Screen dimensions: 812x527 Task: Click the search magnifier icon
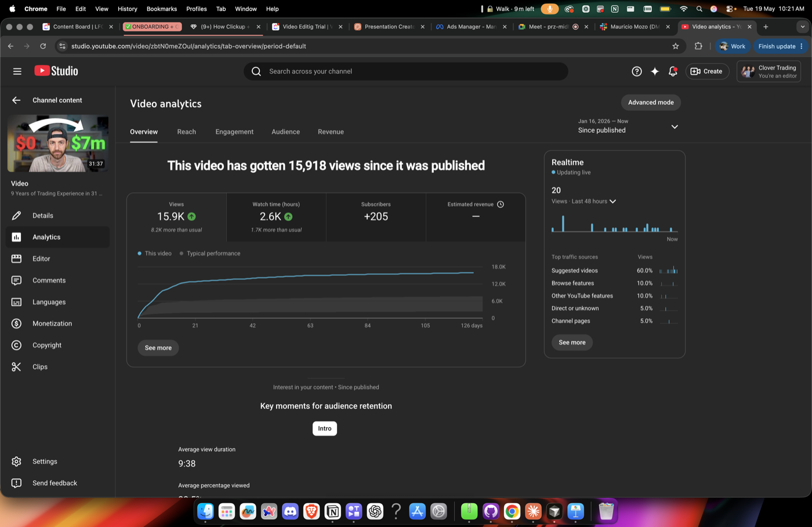tap(256, 71)
